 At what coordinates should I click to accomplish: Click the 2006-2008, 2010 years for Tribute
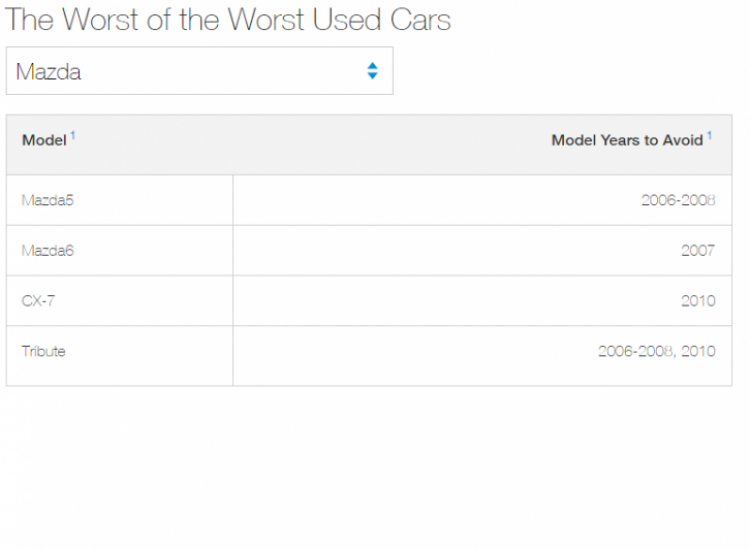(656, 351)
